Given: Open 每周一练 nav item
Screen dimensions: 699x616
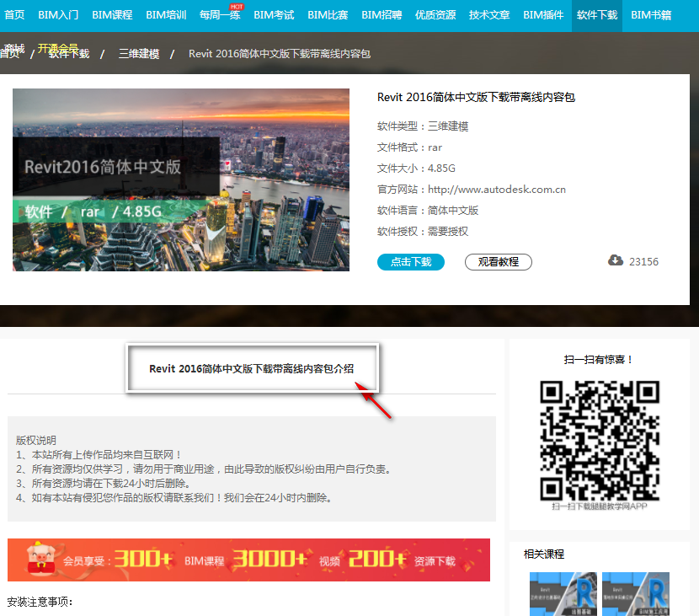Looking at the screenshot, I should point(220,15).
